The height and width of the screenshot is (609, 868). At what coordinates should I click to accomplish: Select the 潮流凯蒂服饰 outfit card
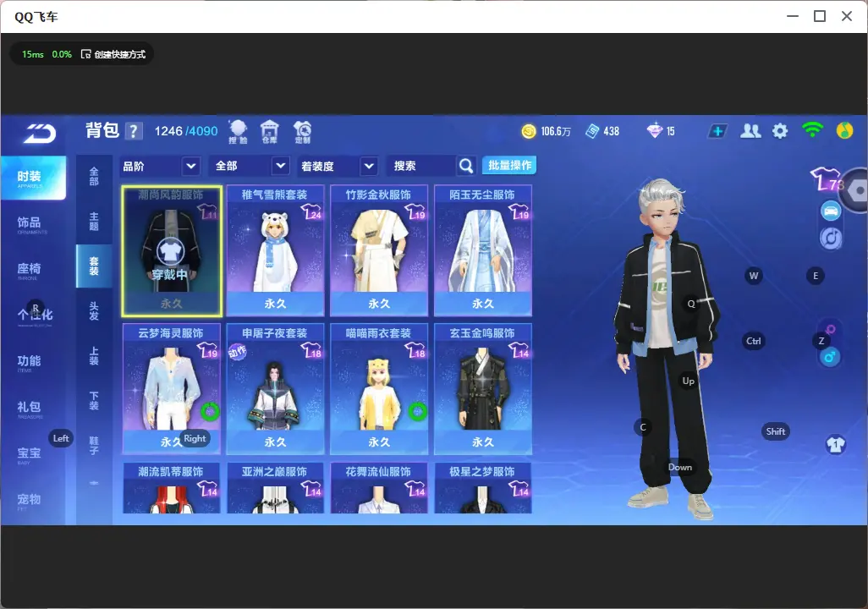point(172,488)
